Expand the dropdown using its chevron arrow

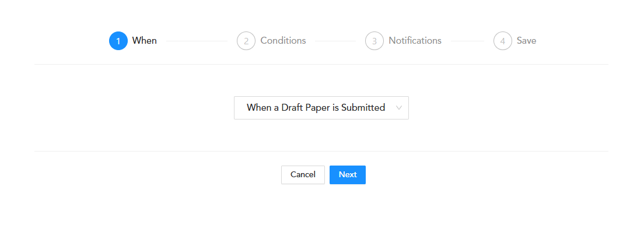coord(398,108)
